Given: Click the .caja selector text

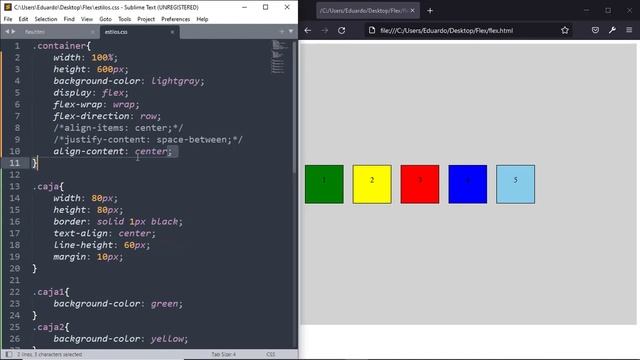Looking at the screenshot, I should 45,187.
